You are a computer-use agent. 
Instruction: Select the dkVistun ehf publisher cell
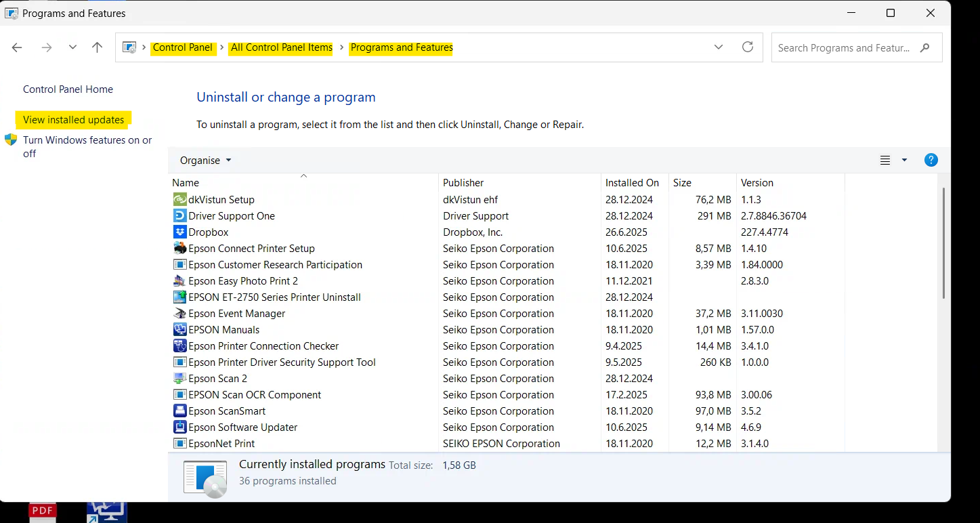click(472, 199)
